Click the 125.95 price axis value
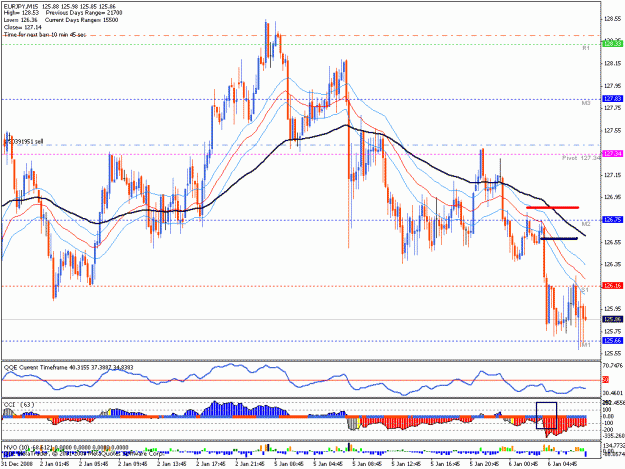Screen dimensions: 625x469 [x=613, y=308]
